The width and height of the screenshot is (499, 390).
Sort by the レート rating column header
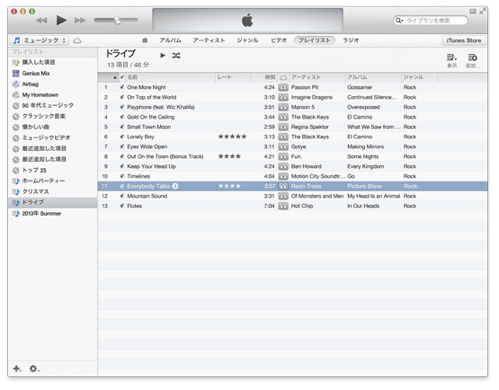(233, 77)
